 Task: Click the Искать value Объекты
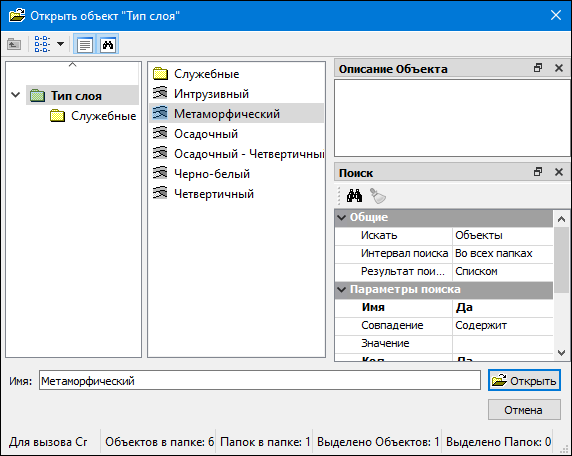coord(503,235)
